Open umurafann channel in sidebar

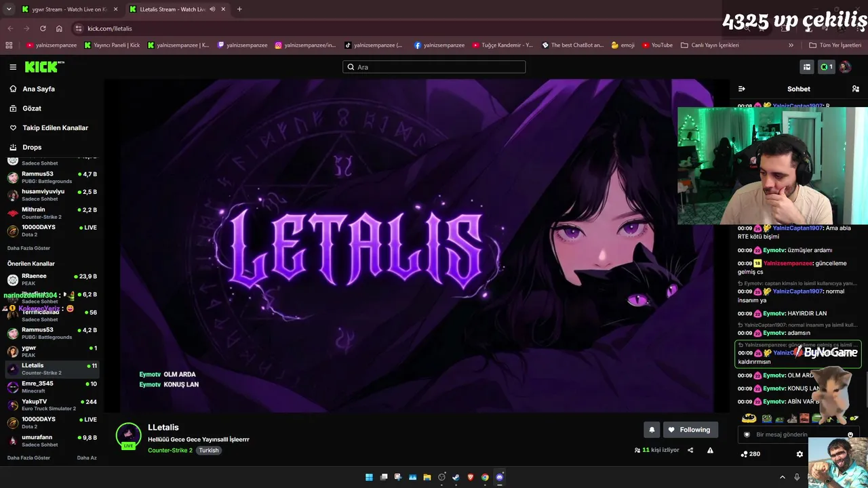point(52,441)
